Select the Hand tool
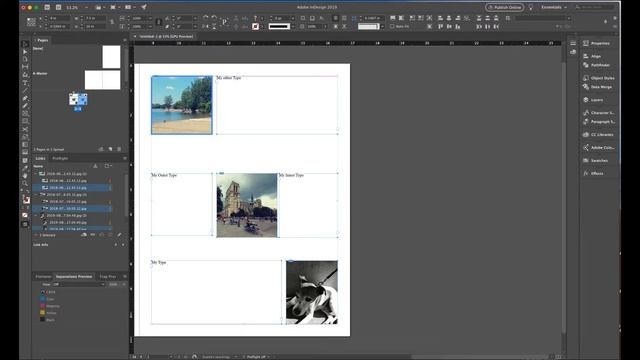The width and height of the screenshot is (640, 360). 25,176
